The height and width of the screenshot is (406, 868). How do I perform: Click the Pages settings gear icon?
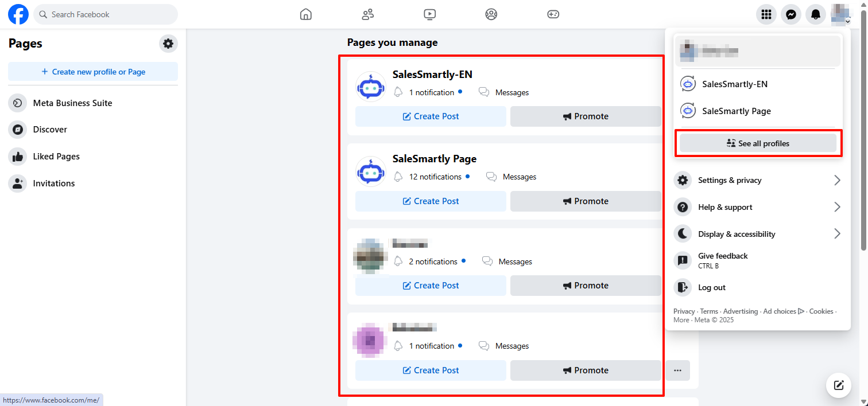(168, 44)
